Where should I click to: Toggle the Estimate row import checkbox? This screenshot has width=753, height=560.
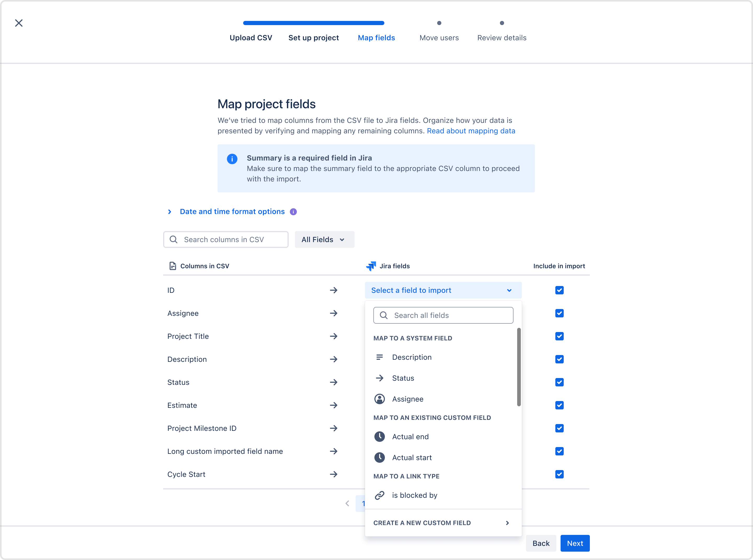coord(559,405)
